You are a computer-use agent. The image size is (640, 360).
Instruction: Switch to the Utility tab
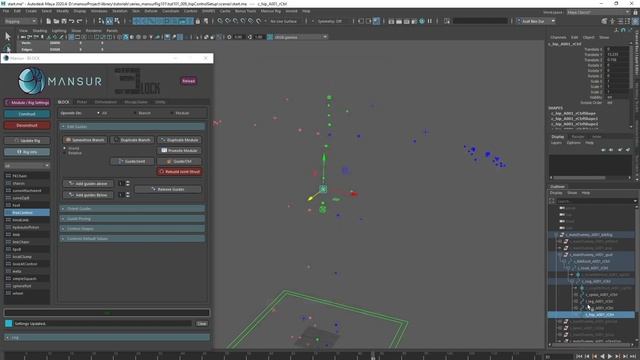coord(160,102)
